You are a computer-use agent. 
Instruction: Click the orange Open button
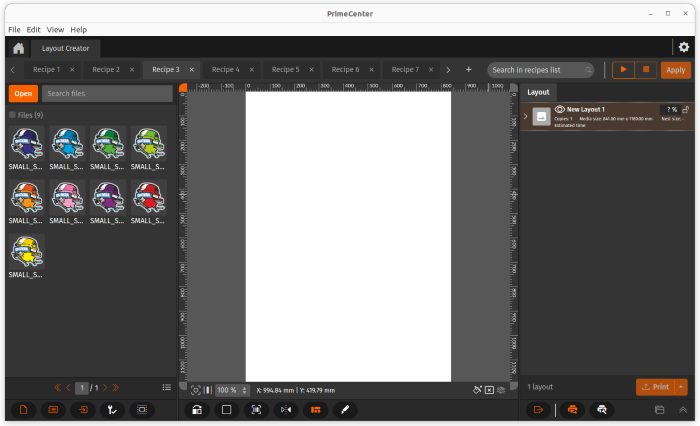pyautogui.click(x=23, y=93)
